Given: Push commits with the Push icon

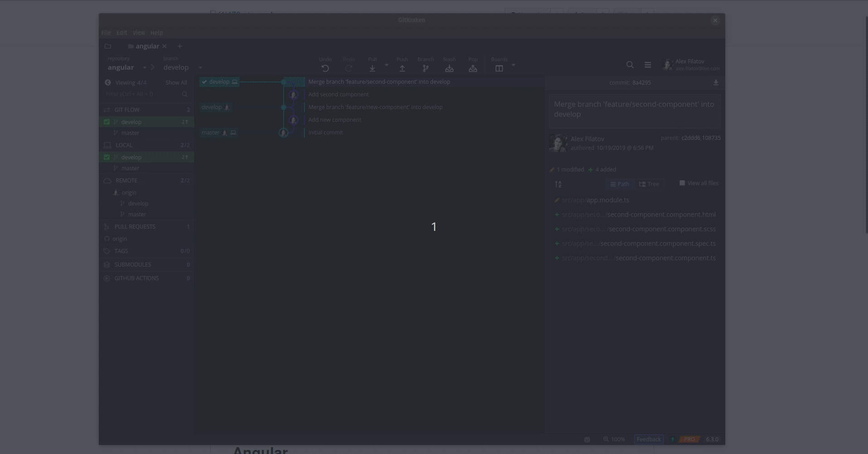Looking at the screenshot, I should click(402, 68).
